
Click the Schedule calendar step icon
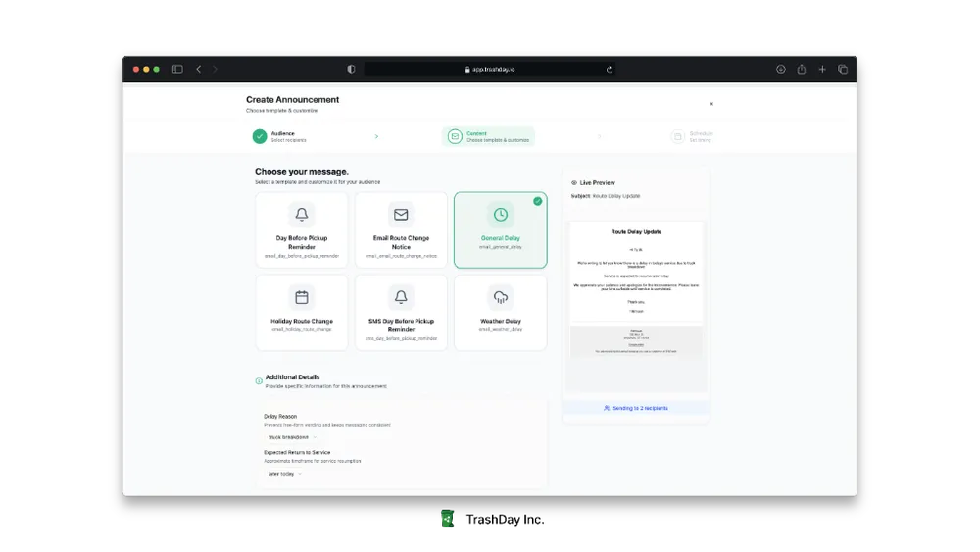(677, 136)
